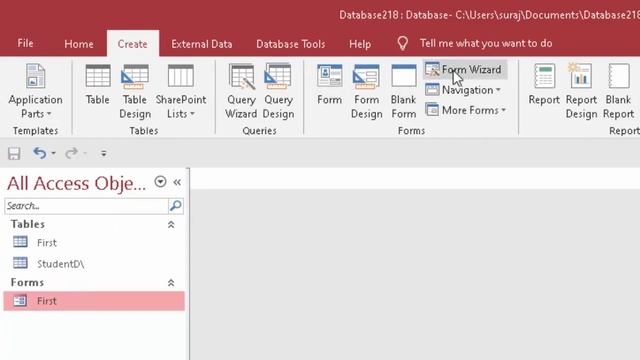The image size is (640, 360).
Task: Expand the Navigation forms dropdown
Action: click(x=463, y=90)
